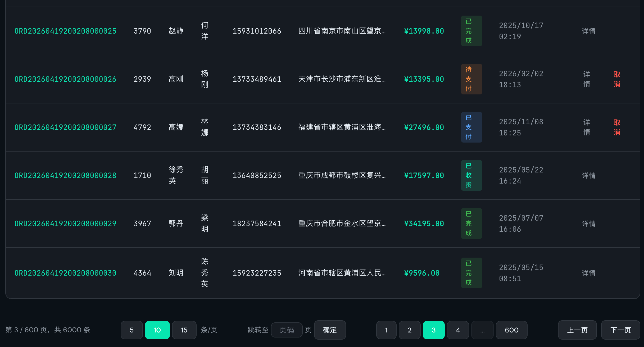Click the pagination ellipsis button
The image size is (644, 347).
pyautogui.click(x=482, y=330)
